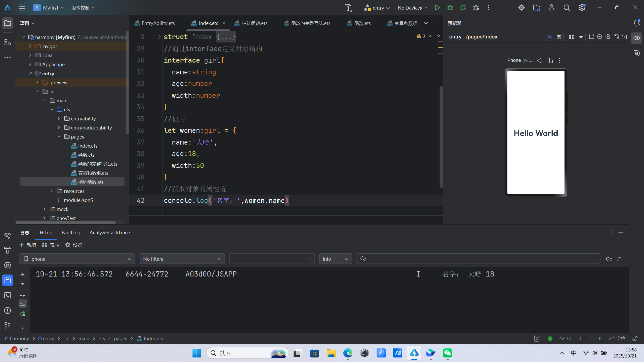Toggle match case Cc option
This screenshot has width=644, height=362.
pyautogui.click(x=609, y=259)
